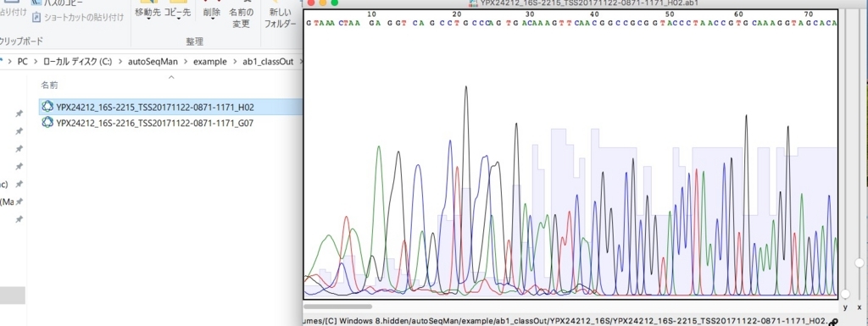Click the クリップボード group label in ribbon
This screenshot has width=868, height=326.
[x=21, y=41]
